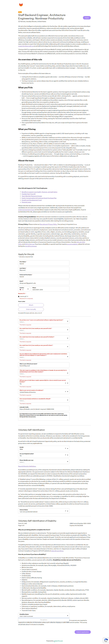
Task: Click the Preferred First Name field
Action: [x=44, y=276]
